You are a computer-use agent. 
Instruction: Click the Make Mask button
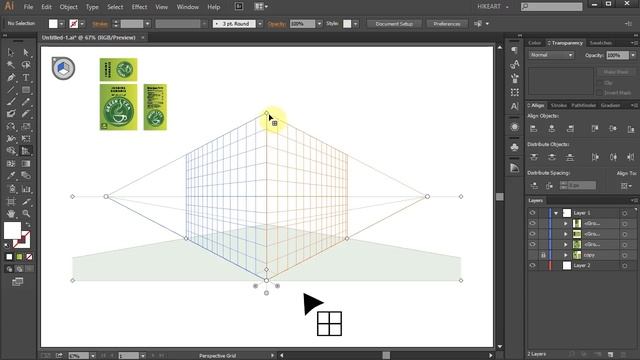(x=616, y=72)
